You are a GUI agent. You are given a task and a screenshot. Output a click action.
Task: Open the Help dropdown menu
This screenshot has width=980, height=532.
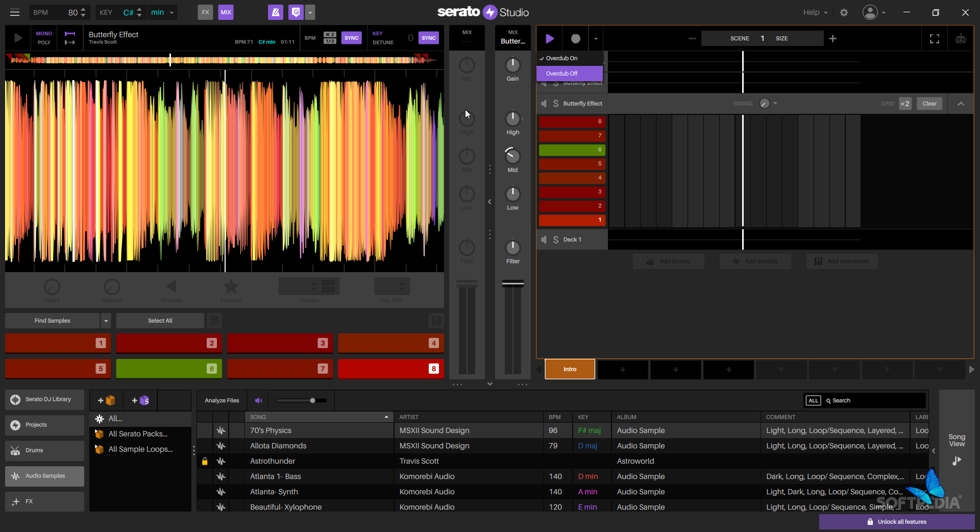tap(815, 12)
